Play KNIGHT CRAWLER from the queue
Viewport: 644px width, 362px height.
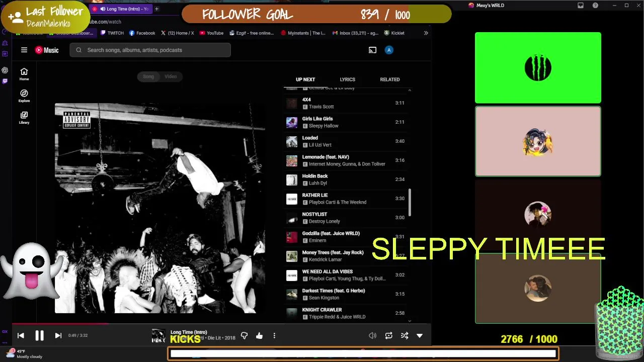346,313
